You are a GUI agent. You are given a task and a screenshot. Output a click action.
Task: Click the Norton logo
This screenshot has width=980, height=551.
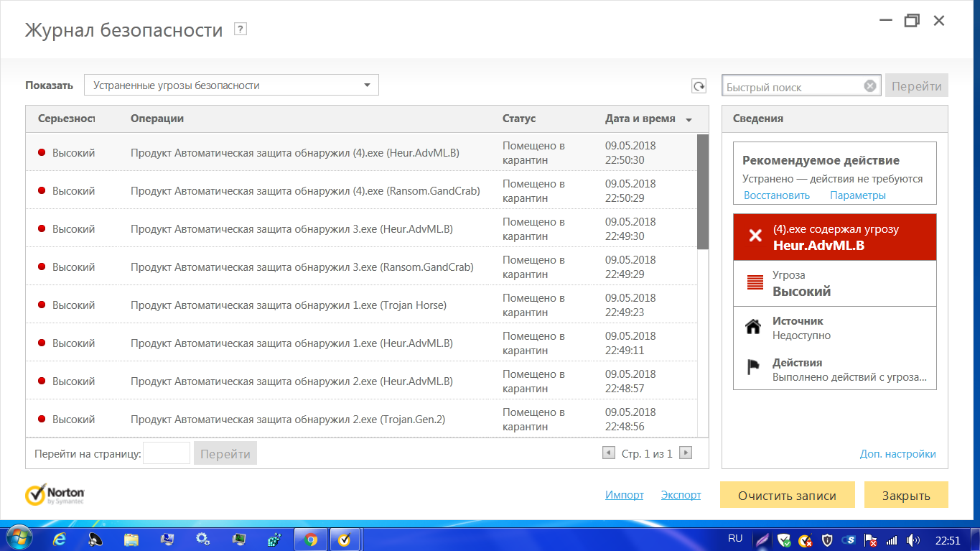[55, 495]
